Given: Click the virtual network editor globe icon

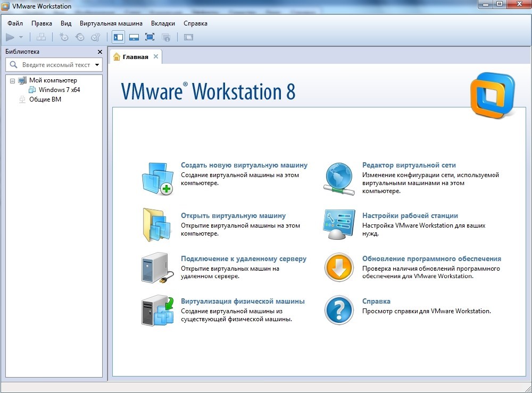Looking at the screenshot, I should [338, 179].
